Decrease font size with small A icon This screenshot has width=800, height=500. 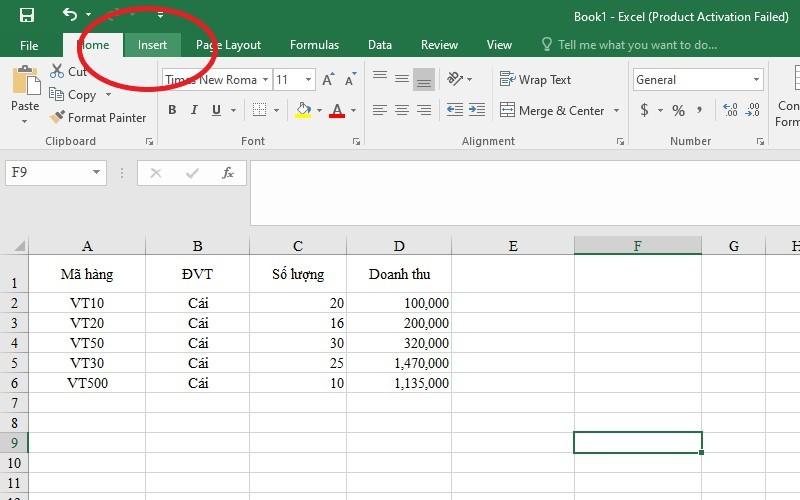[351, 80]
